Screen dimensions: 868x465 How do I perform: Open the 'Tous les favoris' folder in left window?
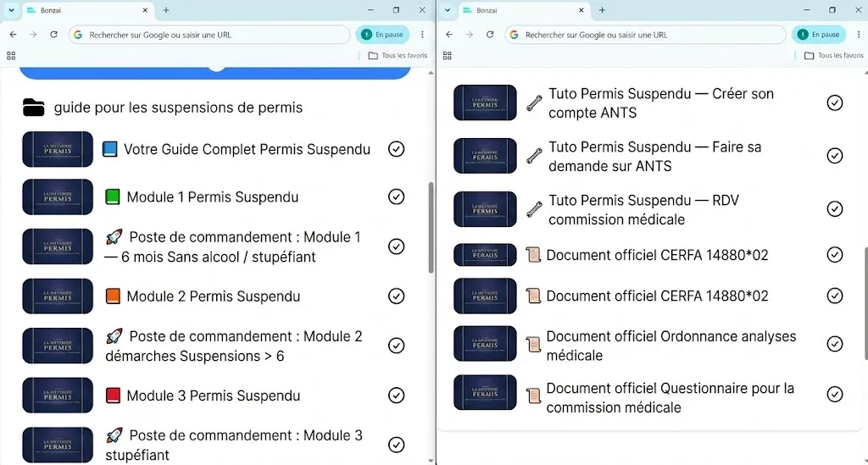(398, 55)
